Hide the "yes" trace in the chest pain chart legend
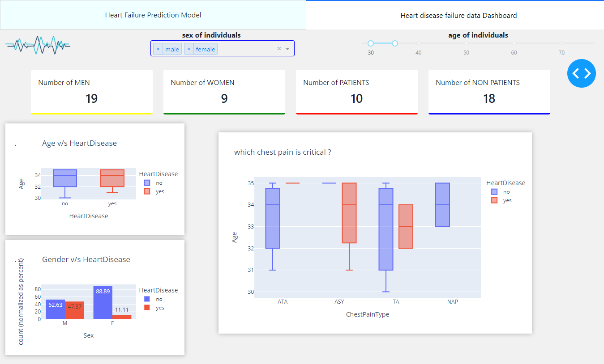Screen dimensions: 604x364 [495, 200]
